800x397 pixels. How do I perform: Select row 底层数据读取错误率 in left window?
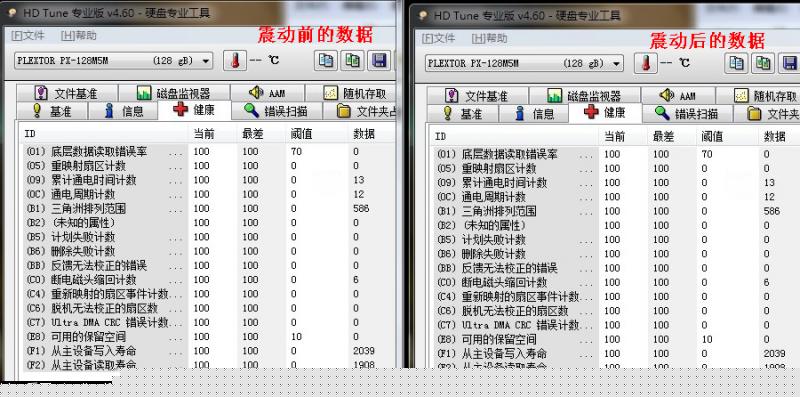[x=208, y=152]
